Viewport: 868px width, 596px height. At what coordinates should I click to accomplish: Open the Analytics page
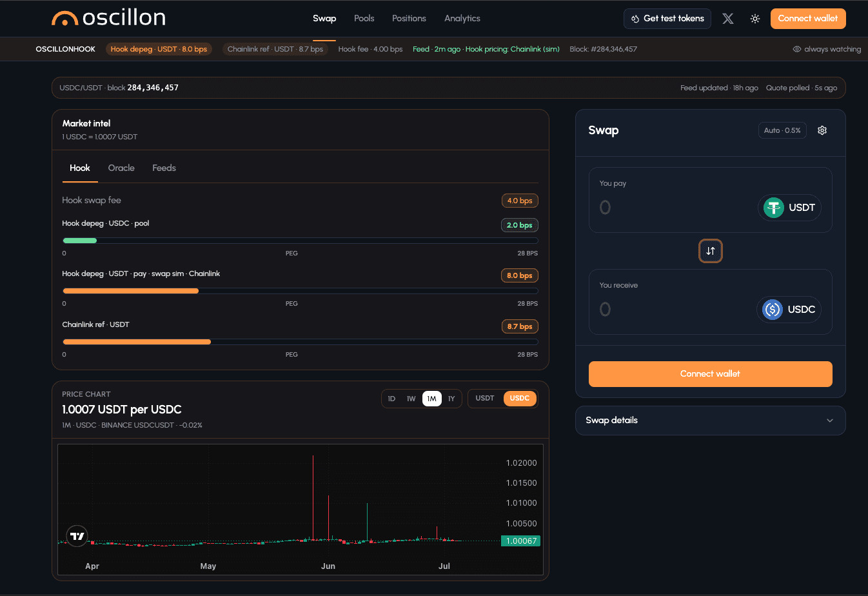tap(462, 18)
